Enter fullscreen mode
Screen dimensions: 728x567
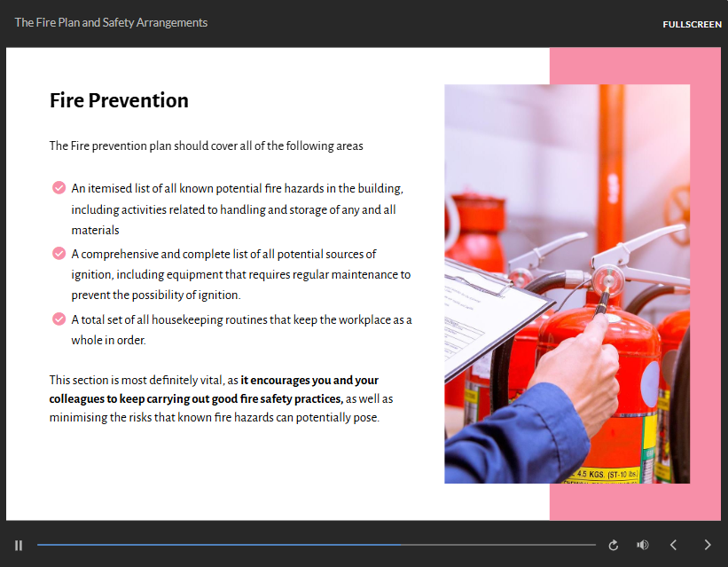(692, 24)
